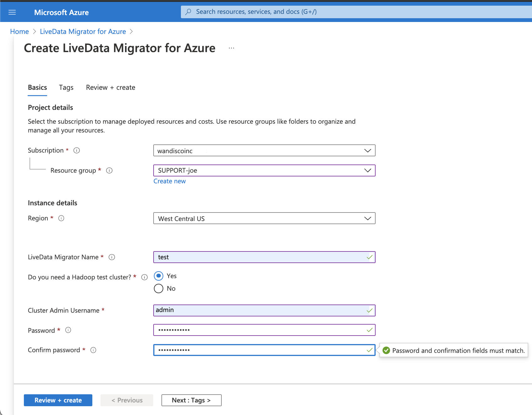The height and width of the screenshot is (415, 532).
Task: Click the Hadoop test cluster info icon
Action: tap(144, 277)
